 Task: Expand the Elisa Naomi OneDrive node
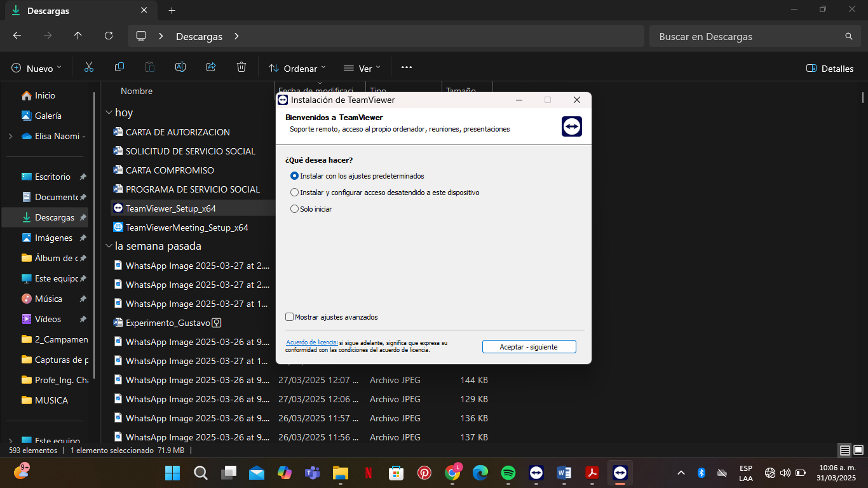tap(10, 136)
